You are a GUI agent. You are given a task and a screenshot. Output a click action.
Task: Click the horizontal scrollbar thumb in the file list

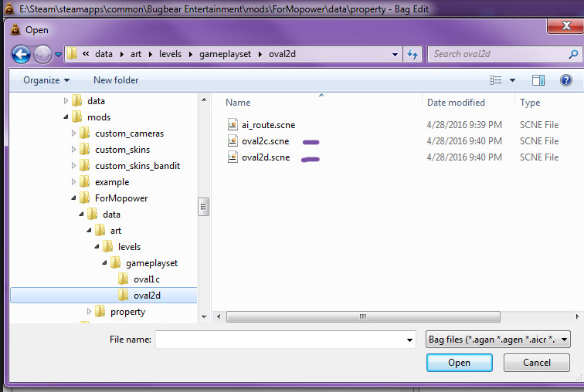tap(363, 316)
